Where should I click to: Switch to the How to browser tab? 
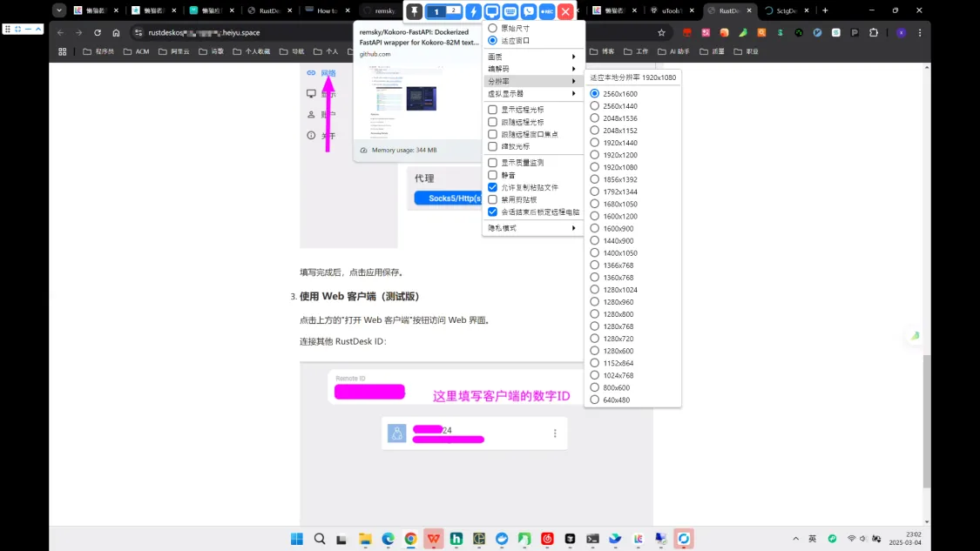(328, 10)
